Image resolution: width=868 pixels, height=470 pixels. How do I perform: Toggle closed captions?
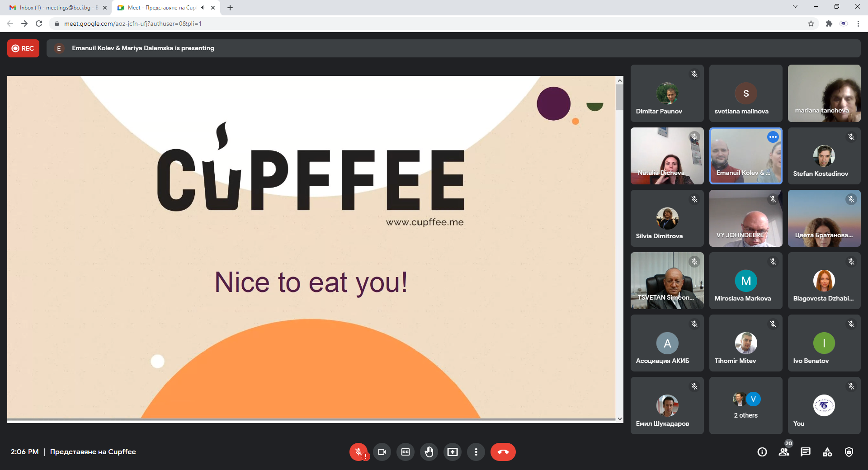click(406, 452)
